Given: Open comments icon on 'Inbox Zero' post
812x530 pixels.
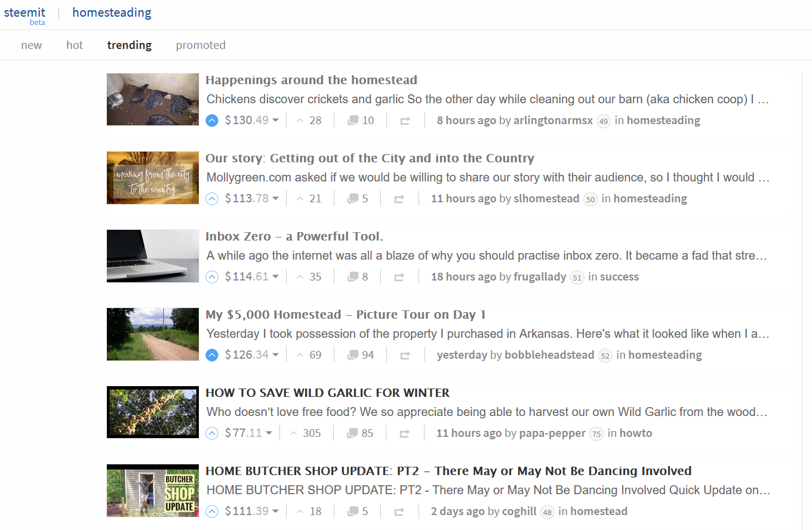Looking at the screenshot, I should [x=353, y=277].
